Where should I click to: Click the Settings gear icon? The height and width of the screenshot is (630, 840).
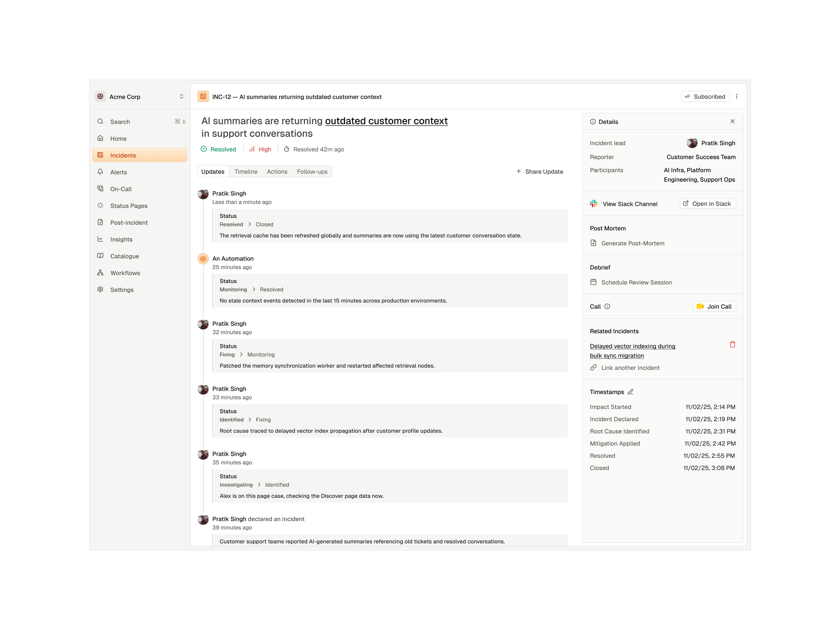100,289
